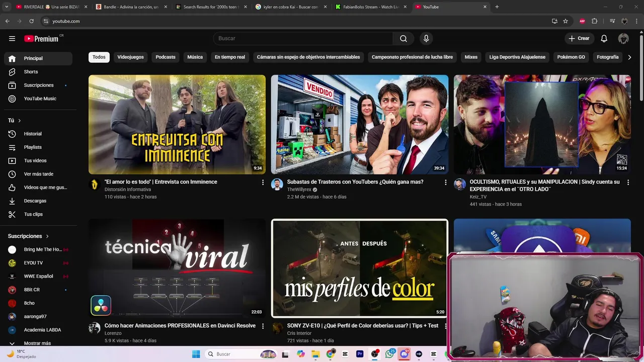Viewport: 644px width, 362px height.
Task: Click the magnifying glass search button
Action: (x=404, y=38)
